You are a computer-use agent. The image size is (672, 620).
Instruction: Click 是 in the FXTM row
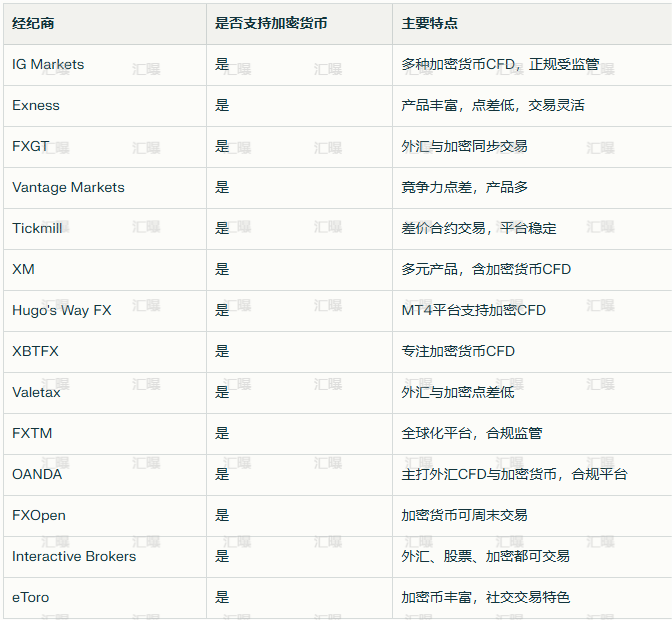tap(222, 433)
